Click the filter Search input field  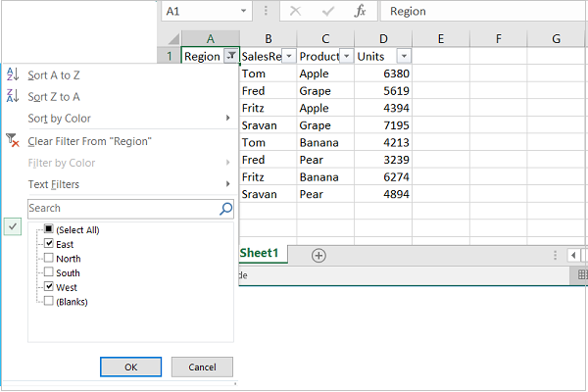122,208
